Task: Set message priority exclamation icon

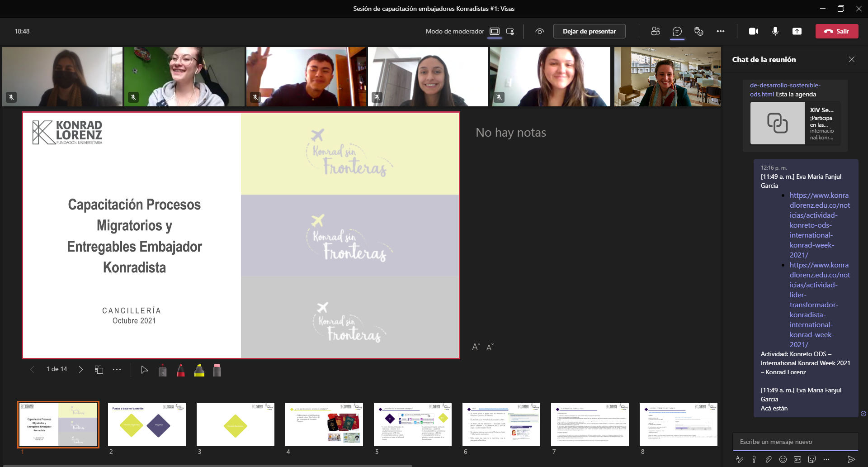Action: click(754, 459)
